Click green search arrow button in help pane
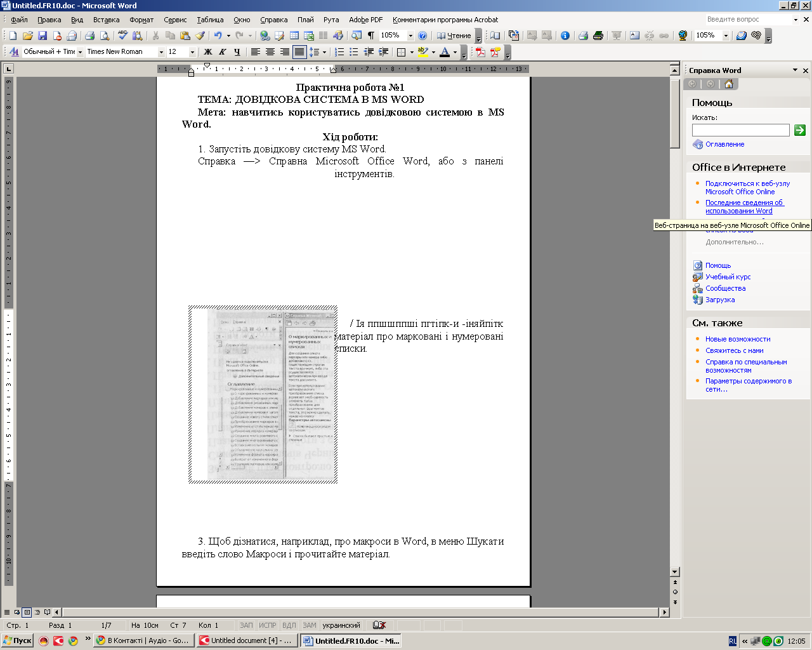Viewport: 812px width, 650px height. click(x=799, y=130)
